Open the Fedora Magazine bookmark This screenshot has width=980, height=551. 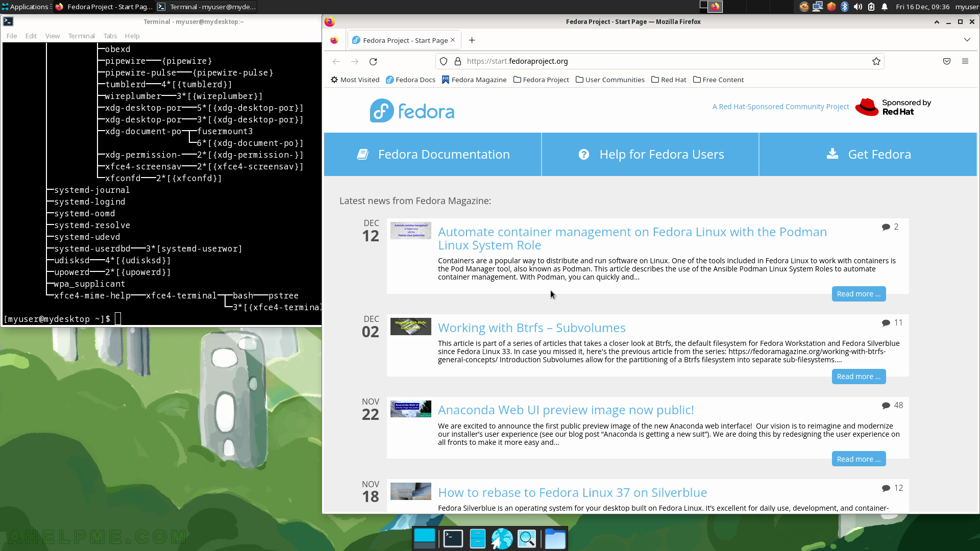click(x=474, y=80)
